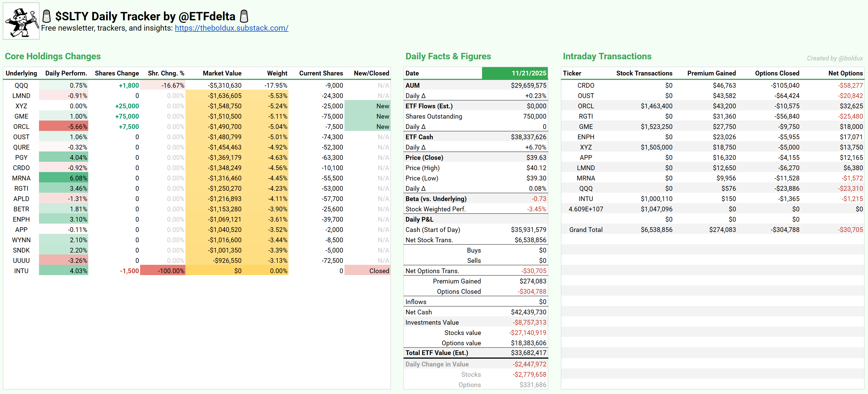The image size is (868, 394).
Task: Click the Grand Total row label
Action: (x=586, y=230)
